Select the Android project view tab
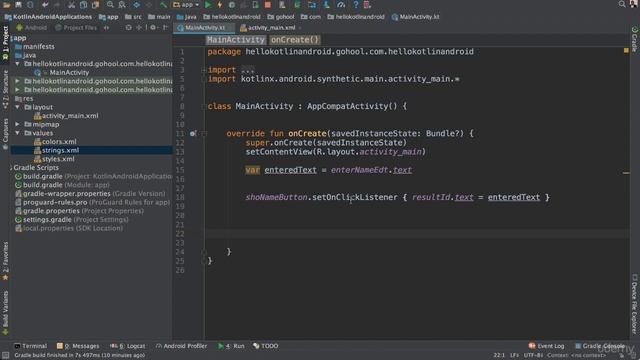 [x=31, y=27]
